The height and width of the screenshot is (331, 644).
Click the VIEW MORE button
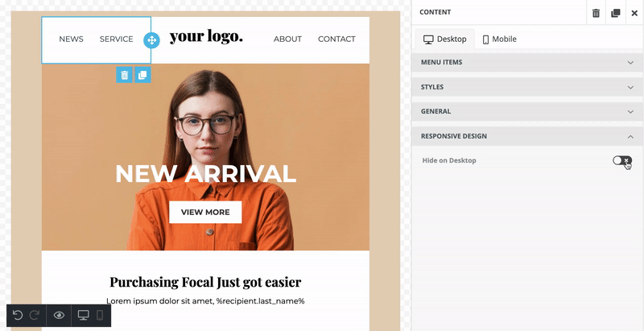[x=205, y=213]
